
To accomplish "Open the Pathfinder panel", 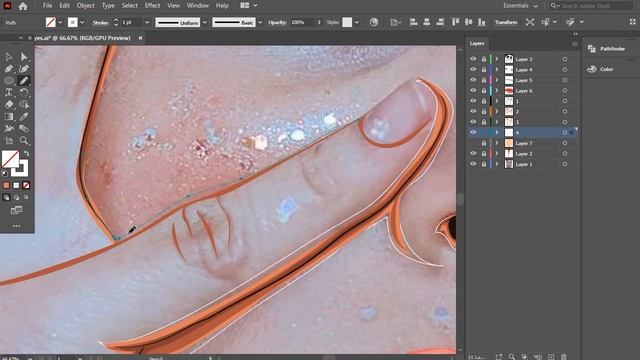I will coord(607,49).
